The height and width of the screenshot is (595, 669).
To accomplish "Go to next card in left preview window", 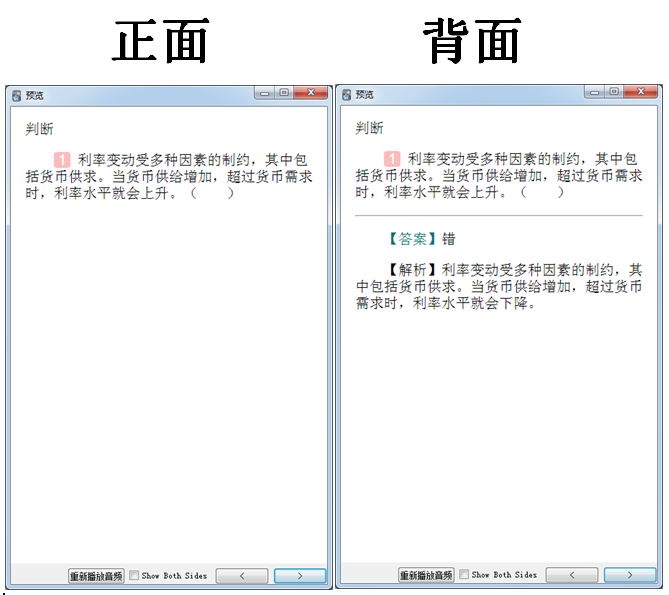I will point(300,576).
